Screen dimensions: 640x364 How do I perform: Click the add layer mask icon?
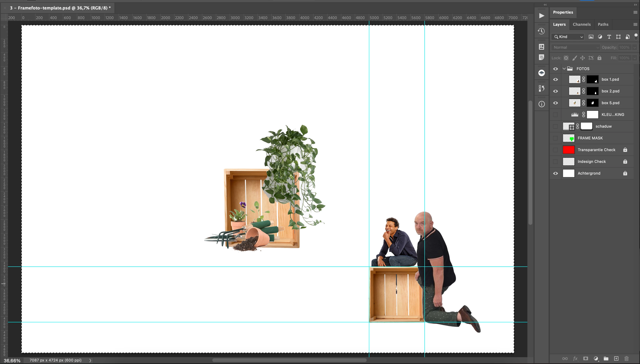pos(585,359)
